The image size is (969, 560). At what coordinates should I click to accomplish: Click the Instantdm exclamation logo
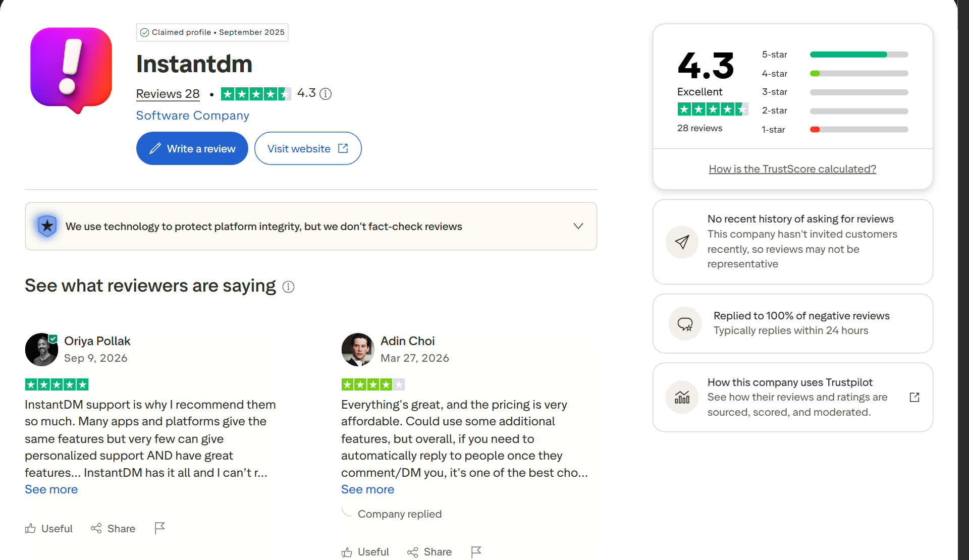pos(71,70)
